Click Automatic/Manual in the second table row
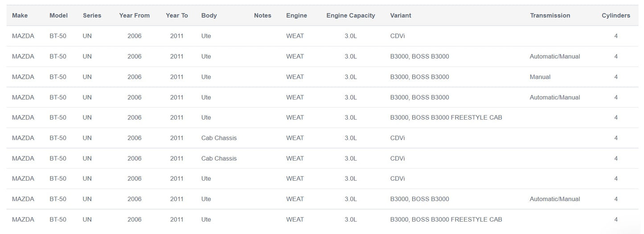Image resolution: width=644 pixels, height=234 pixels. pos(554,56)
